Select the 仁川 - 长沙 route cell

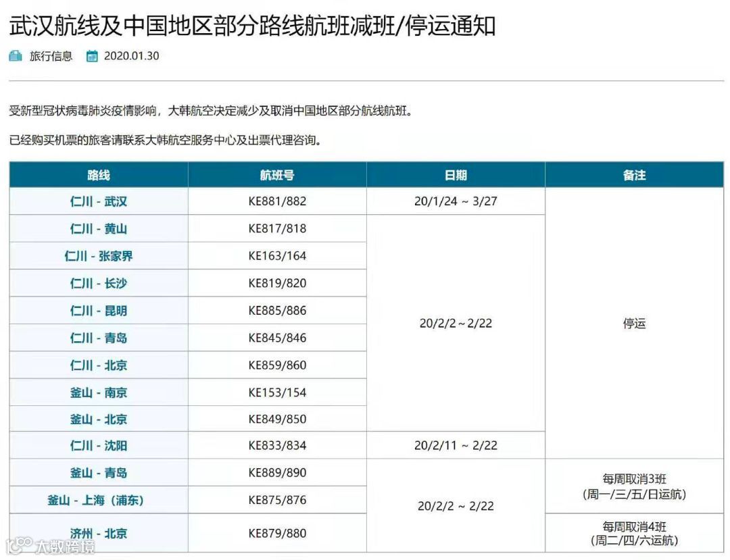[x=99, y=283]
